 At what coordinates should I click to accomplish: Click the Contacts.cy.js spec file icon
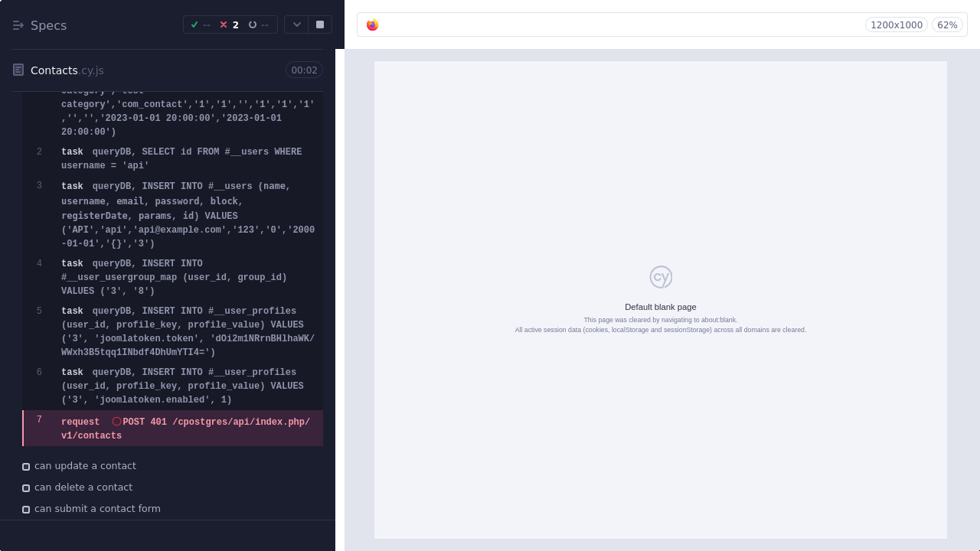click(x=18, y=70)
